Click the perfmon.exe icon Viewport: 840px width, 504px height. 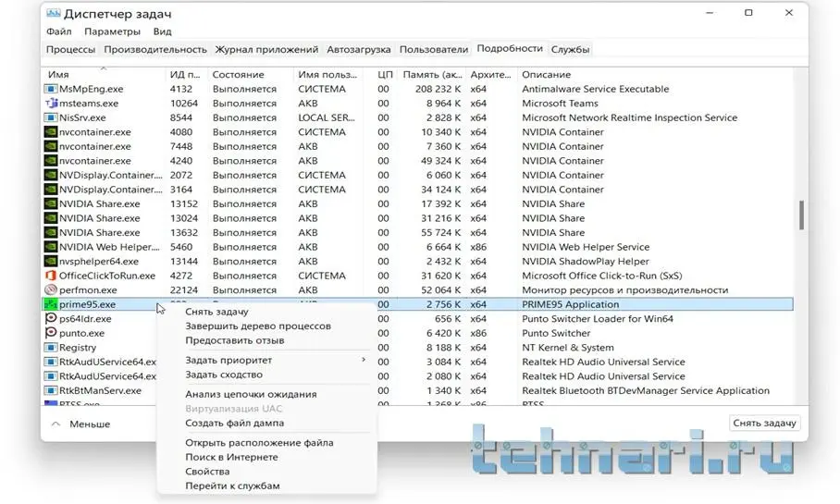coord(50,289)
